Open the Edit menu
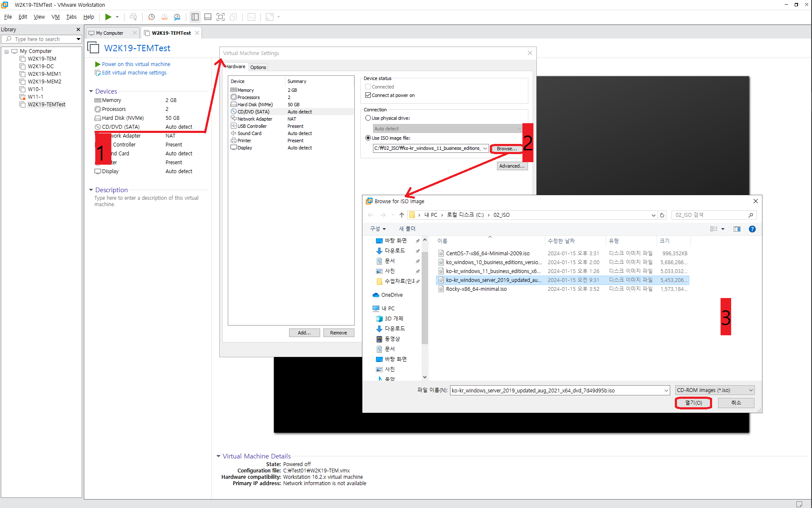 point(23,17)
